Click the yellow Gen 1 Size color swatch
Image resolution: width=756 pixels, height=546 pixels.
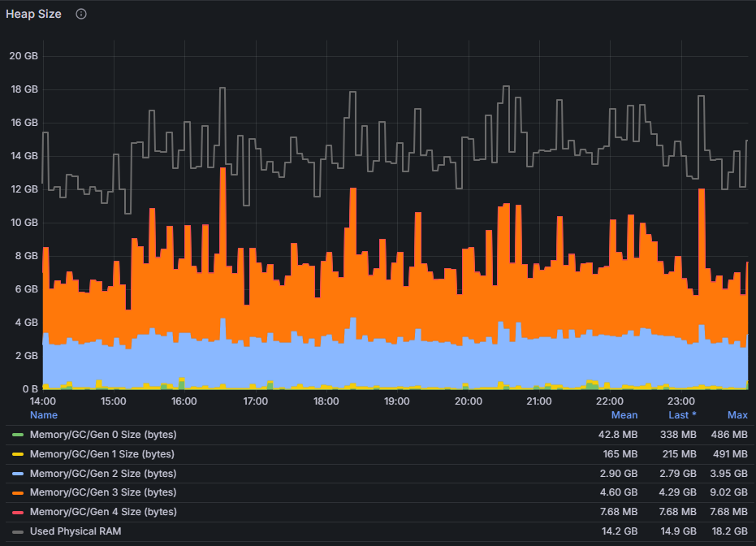18,454
